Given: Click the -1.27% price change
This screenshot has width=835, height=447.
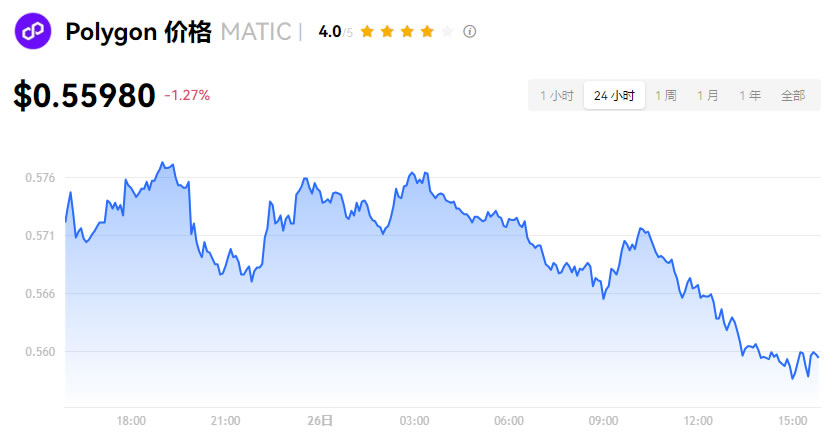Looking at the screenshot, I should pyautogui.click(x=187, y=96).
